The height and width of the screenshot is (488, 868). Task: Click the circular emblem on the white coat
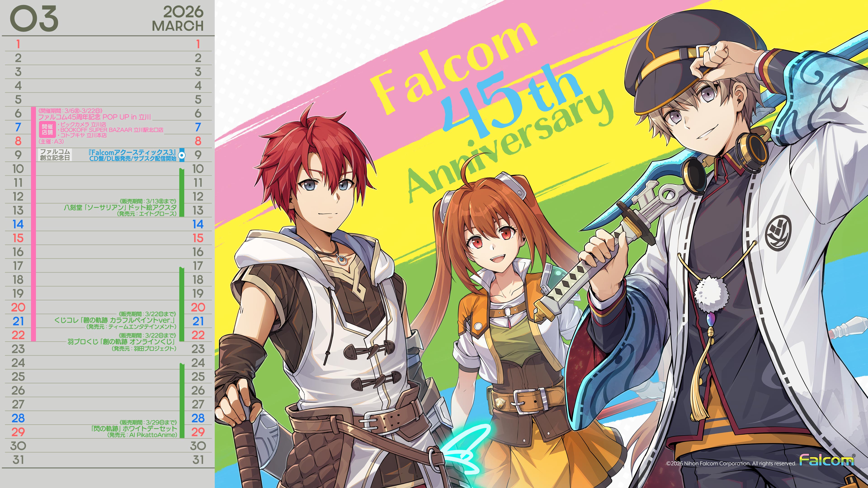point(778,233)
